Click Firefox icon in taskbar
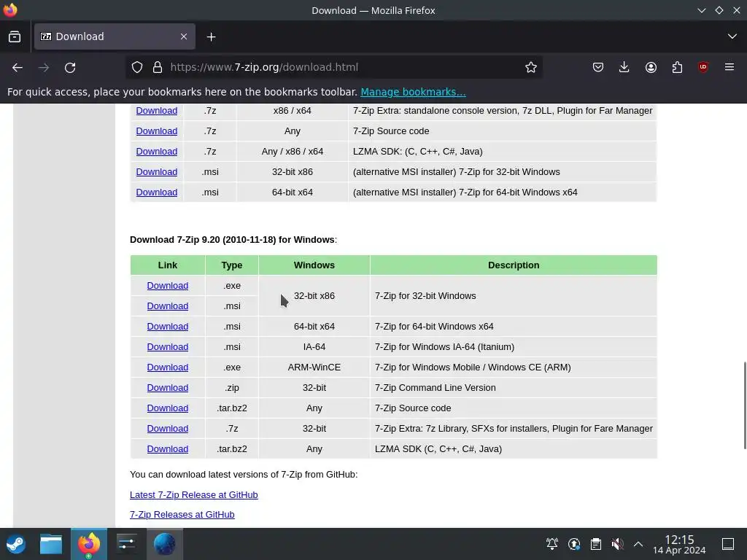747x560 pixels. point(89,544)
